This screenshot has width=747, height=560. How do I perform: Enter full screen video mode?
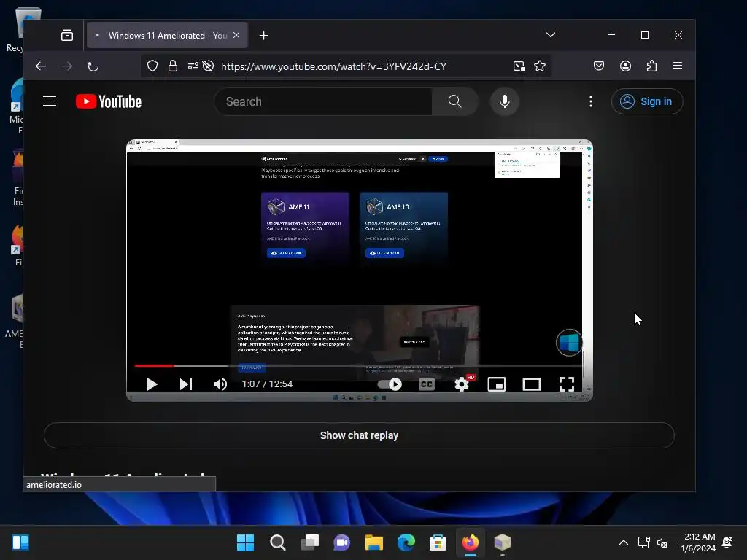pyautogui.click(x=566, y=384)
